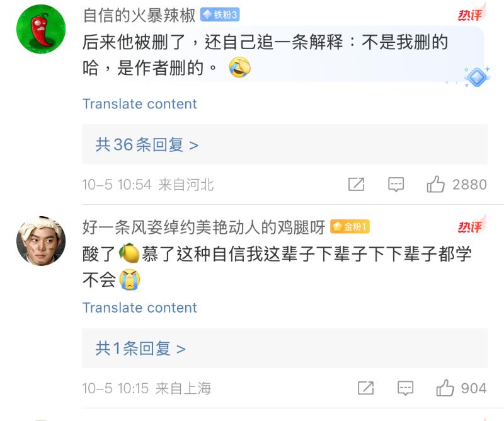The image size is (504, 421).
Task: Reply to the 自信的火暴辣椒 comment
Action: 396,184
